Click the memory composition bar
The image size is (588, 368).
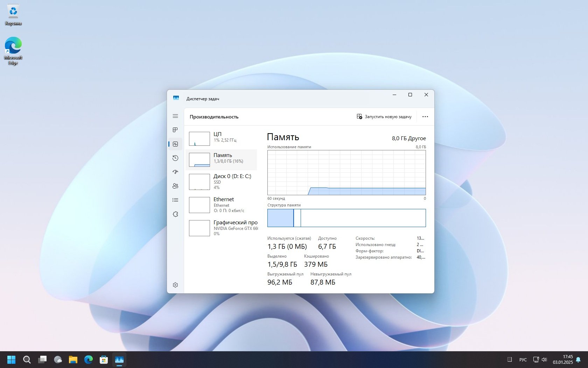(x=346, y=218)
